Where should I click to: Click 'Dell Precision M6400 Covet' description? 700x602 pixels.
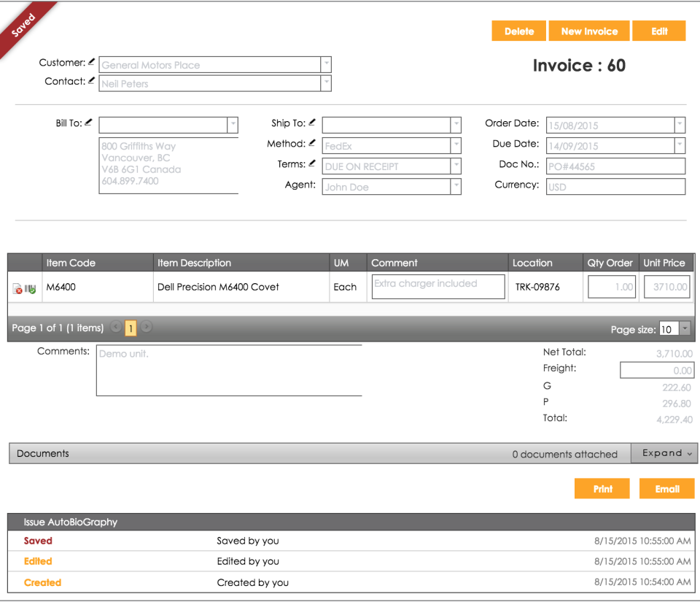tap(218, 287)
